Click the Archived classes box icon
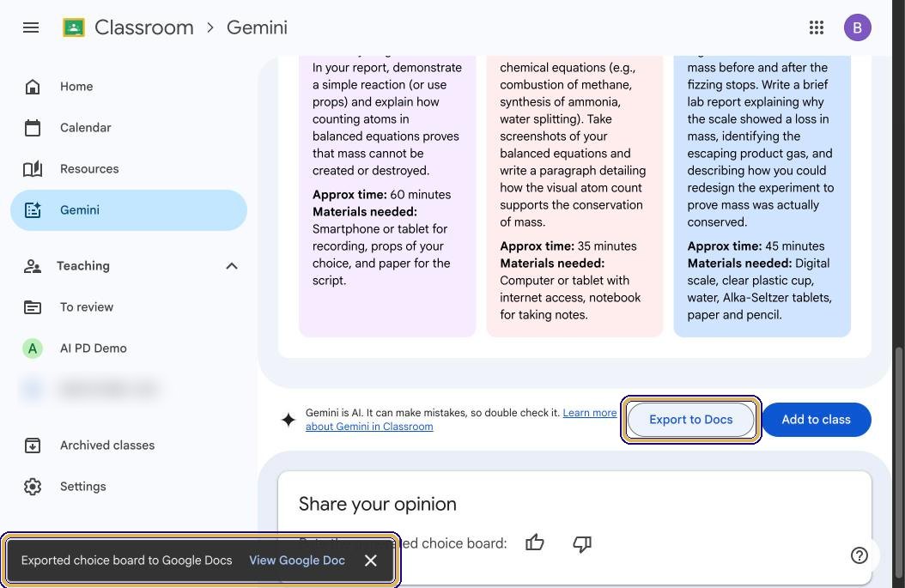This screenshot has height=588, width=905. [33, 446]
